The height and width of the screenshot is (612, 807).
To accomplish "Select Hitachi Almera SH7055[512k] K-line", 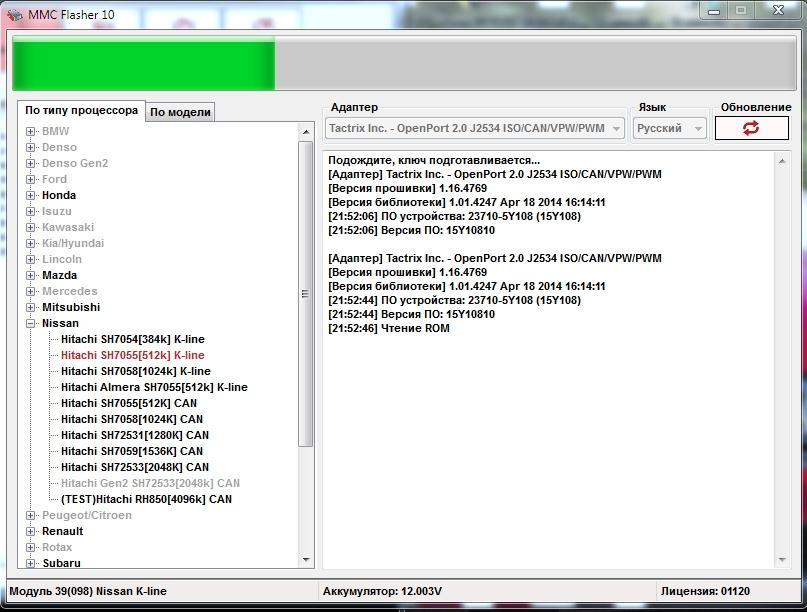I will click(x=154, y=387).
